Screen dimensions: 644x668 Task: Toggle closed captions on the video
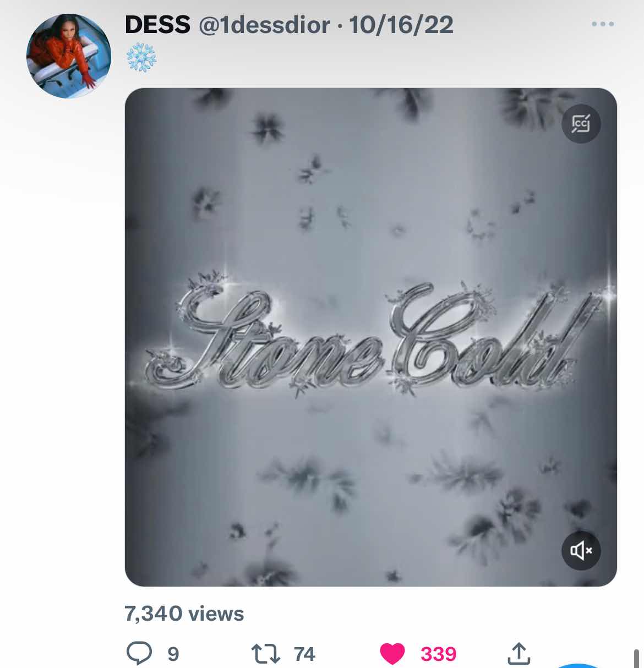[x=581, y=123]
